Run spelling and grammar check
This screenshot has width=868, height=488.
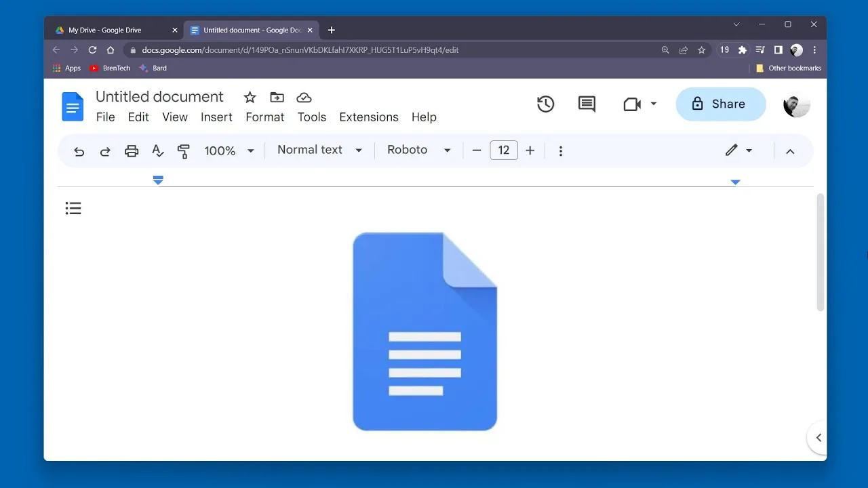(x=157, y=151)
